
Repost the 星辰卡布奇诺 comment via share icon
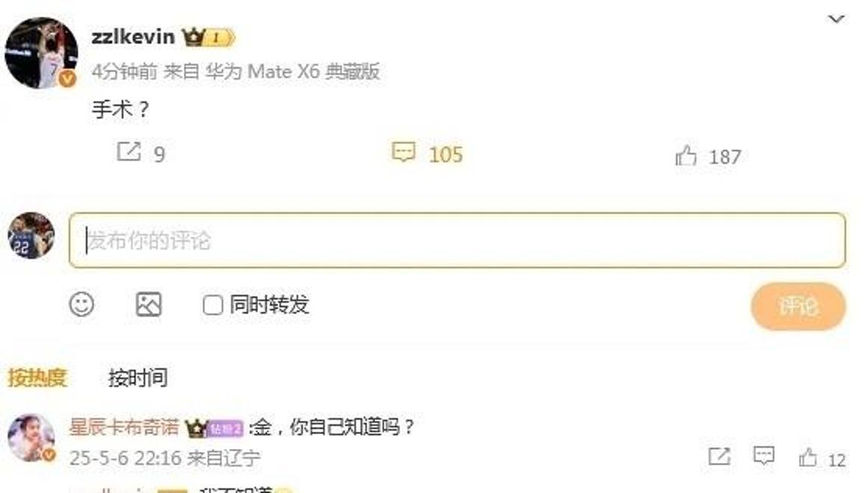click(x=719, y=456)
